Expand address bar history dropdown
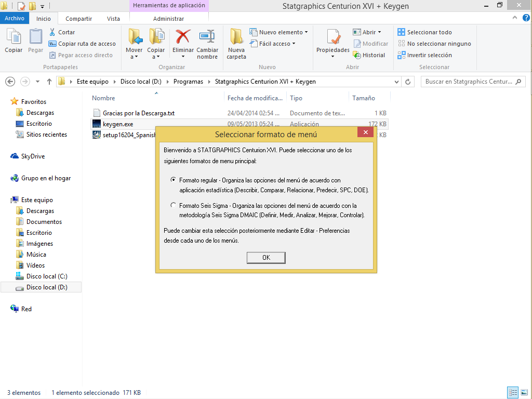The image size is (532, 399). [396, 82]
